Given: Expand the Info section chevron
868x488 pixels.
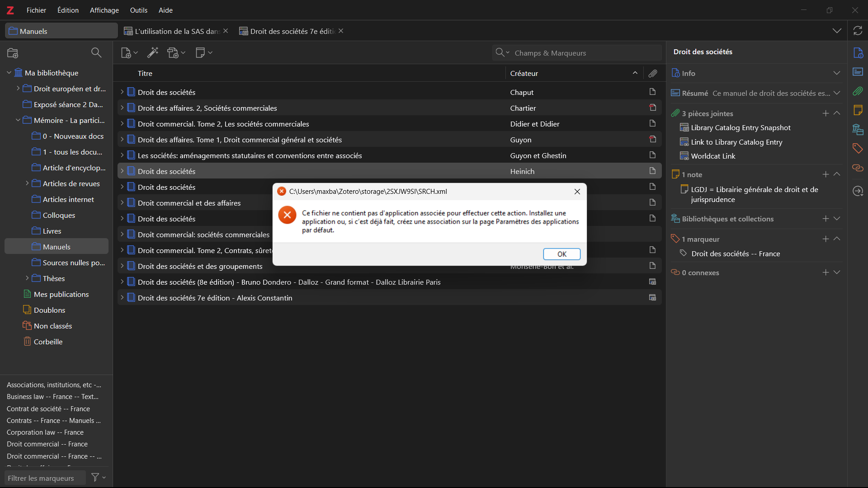Looking at the screenshot, I should click(837, 73).
